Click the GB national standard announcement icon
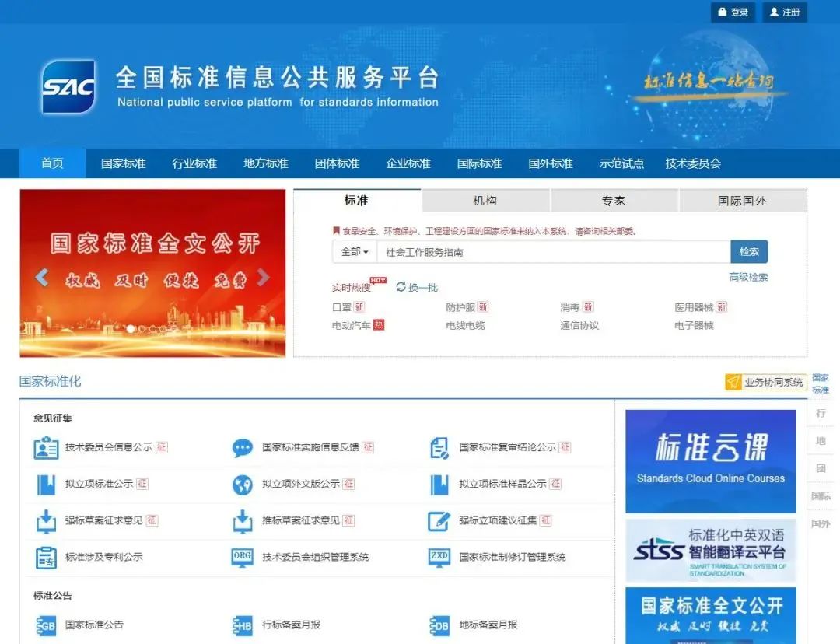The image size is (840, 644). point(46,625)
